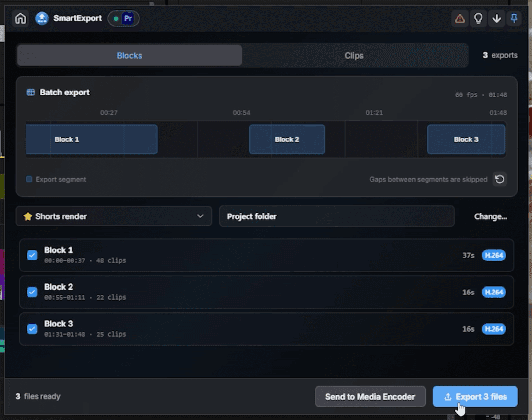Click the SmartExport logo icon
The image size is (532, 420).
click(x=42, y=18)
